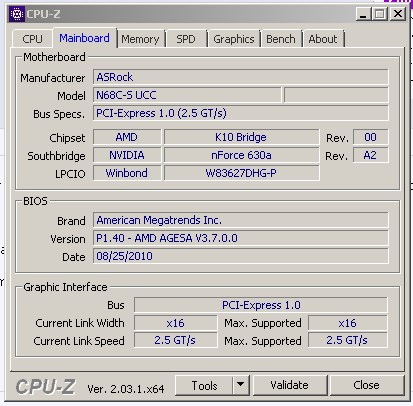Click the Close button at bottom

tap(366, 386)
